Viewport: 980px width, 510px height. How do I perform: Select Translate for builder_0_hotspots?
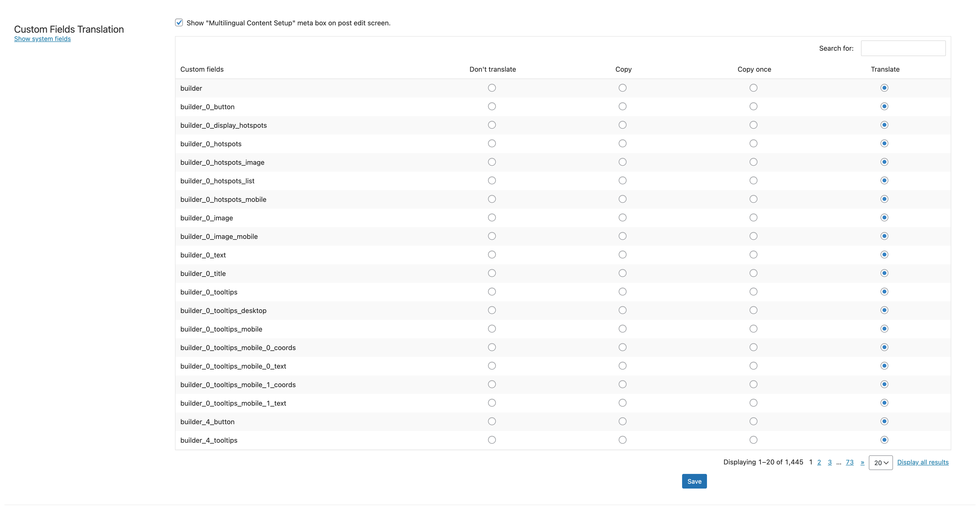click(884, 143)
